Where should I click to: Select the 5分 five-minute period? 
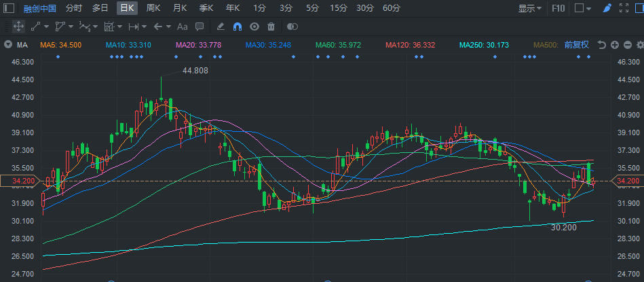pos(312,7)
